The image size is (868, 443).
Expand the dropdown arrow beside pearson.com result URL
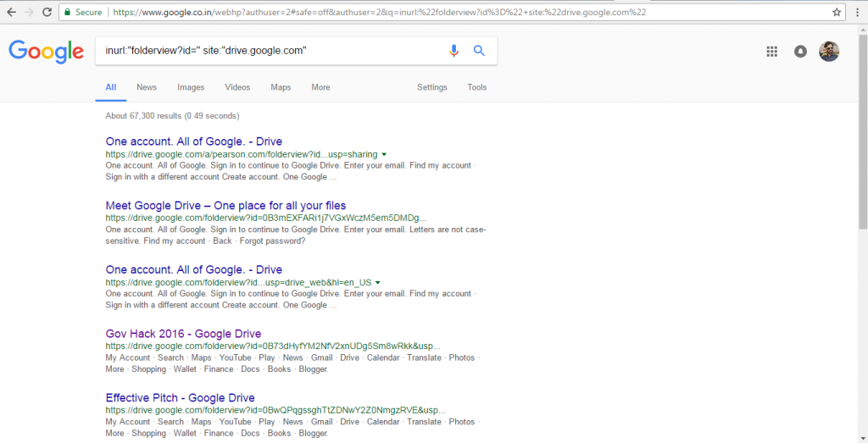pyautogui.click(x=384, y=155)
